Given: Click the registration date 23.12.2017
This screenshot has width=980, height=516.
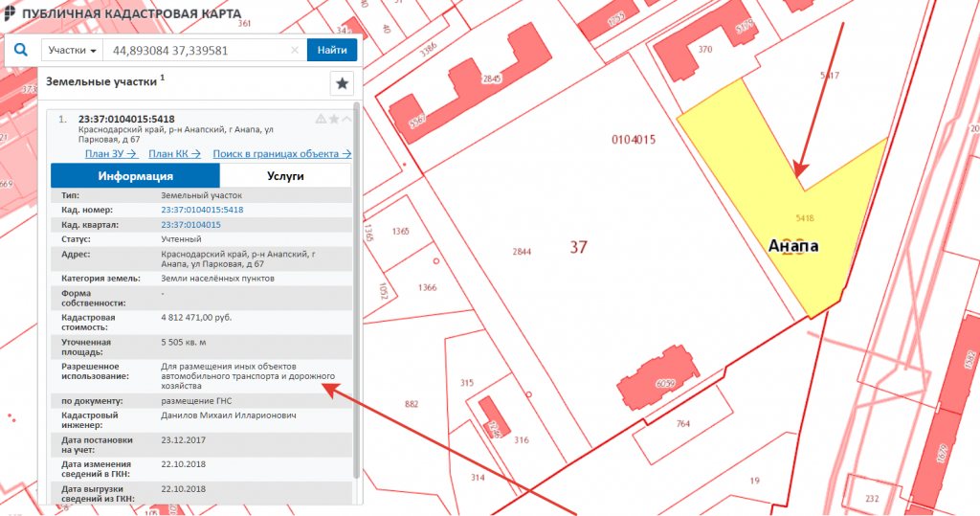Looking at the screenshot, I should click(183, 439).
